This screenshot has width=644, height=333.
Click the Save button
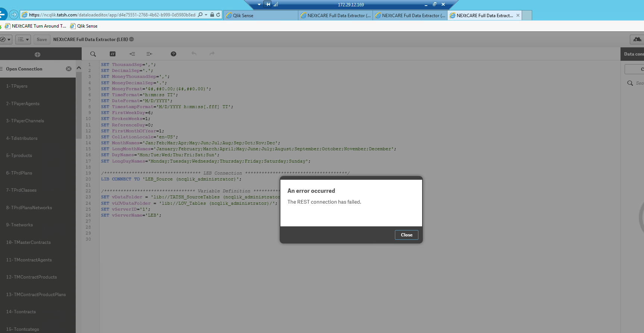click(x=42, y=40)
